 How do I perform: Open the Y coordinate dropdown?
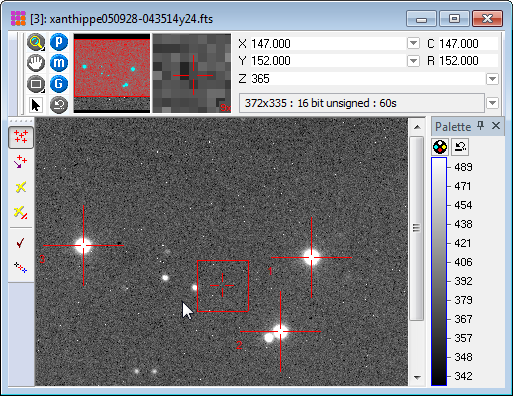coord(413,61)
